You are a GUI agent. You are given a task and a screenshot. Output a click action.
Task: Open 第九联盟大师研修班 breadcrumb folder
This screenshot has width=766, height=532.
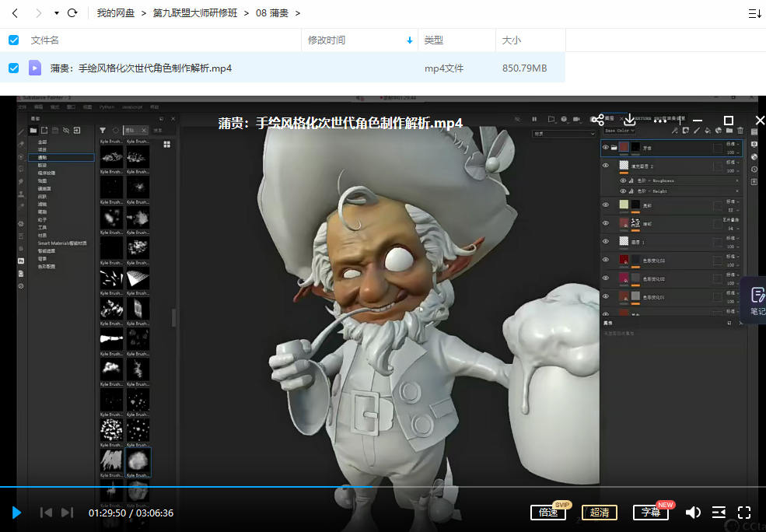(x=194, y=13)
